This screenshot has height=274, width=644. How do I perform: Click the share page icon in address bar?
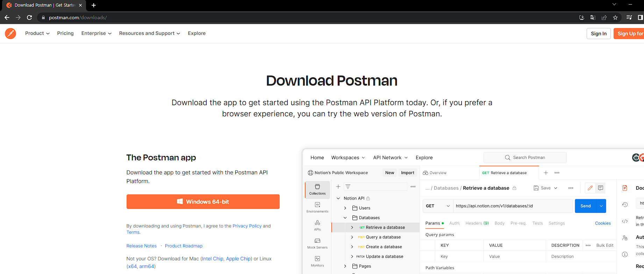(604, 17)
